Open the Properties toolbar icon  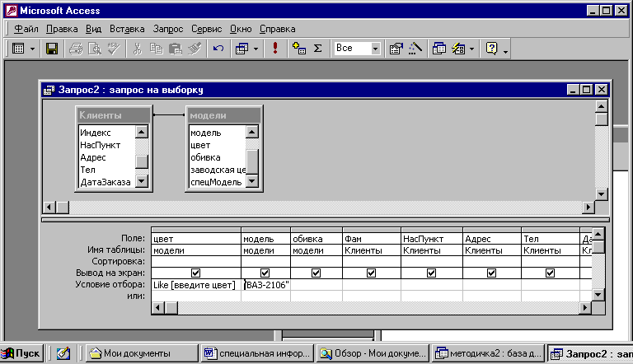click(396, 49)
